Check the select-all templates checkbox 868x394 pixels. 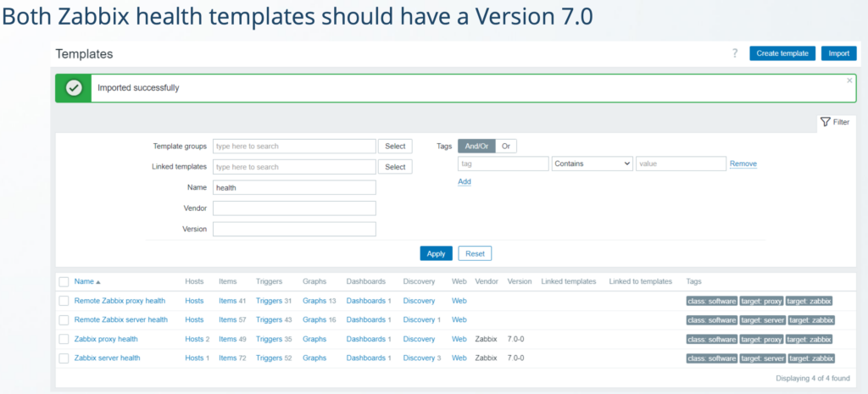(x=64, y=281)
